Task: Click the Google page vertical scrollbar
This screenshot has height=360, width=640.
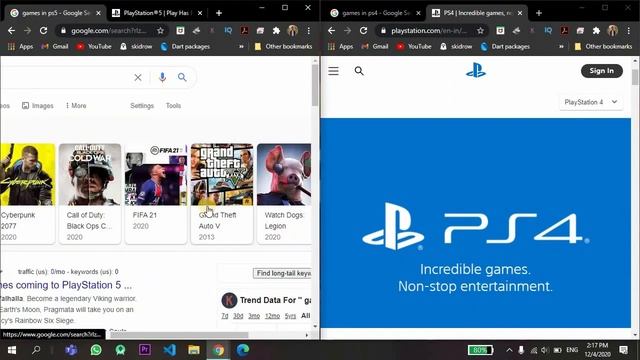Action: pos(315,86)
